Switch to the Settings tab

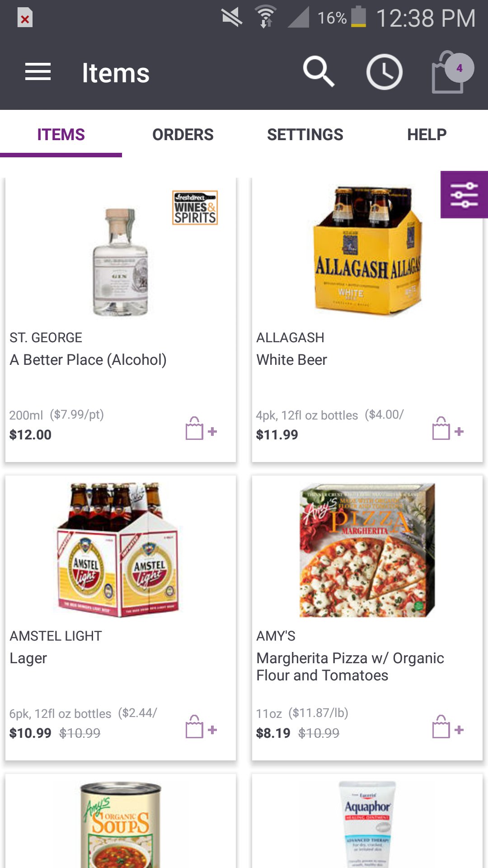coord(305,135)
